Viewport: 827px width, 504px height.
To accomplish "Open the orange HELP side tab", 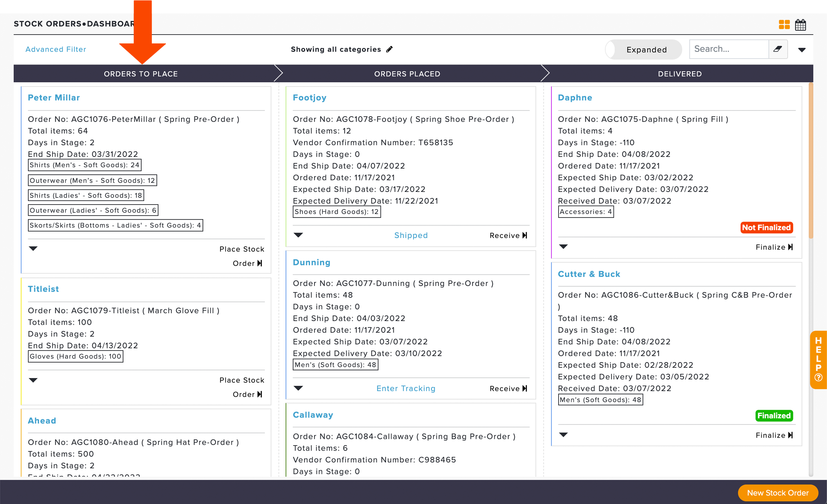I will point(818,360).
